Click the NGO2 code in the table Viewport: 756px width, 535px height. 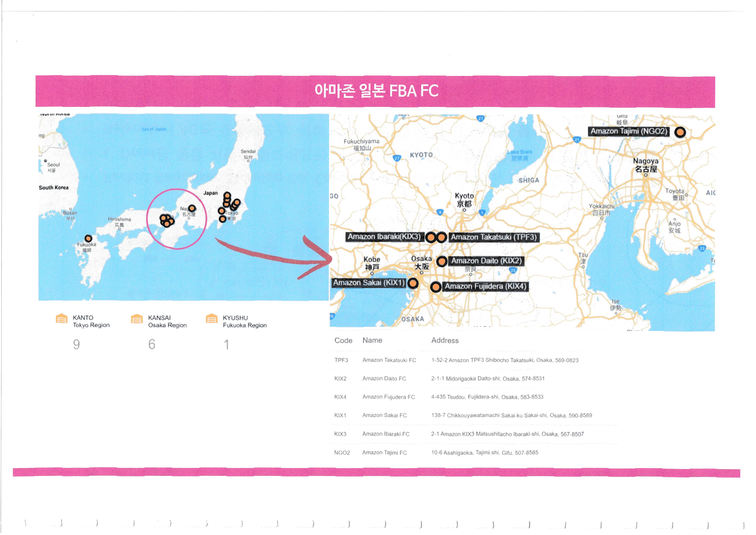click(342, 453)
